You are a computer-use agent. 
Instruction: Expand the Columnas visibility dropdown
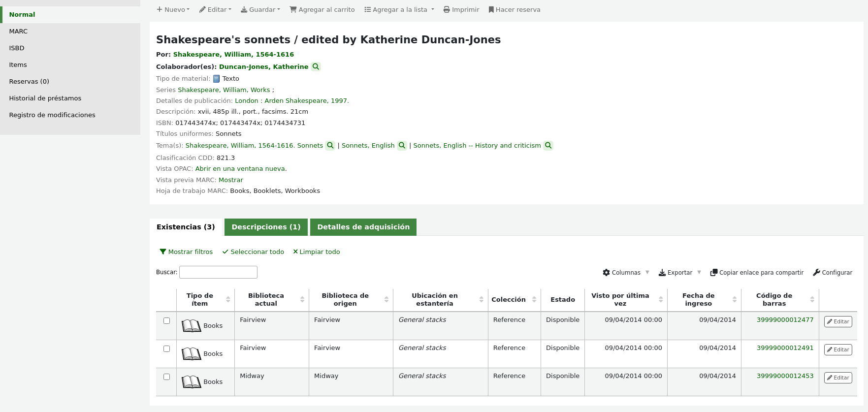626,272
